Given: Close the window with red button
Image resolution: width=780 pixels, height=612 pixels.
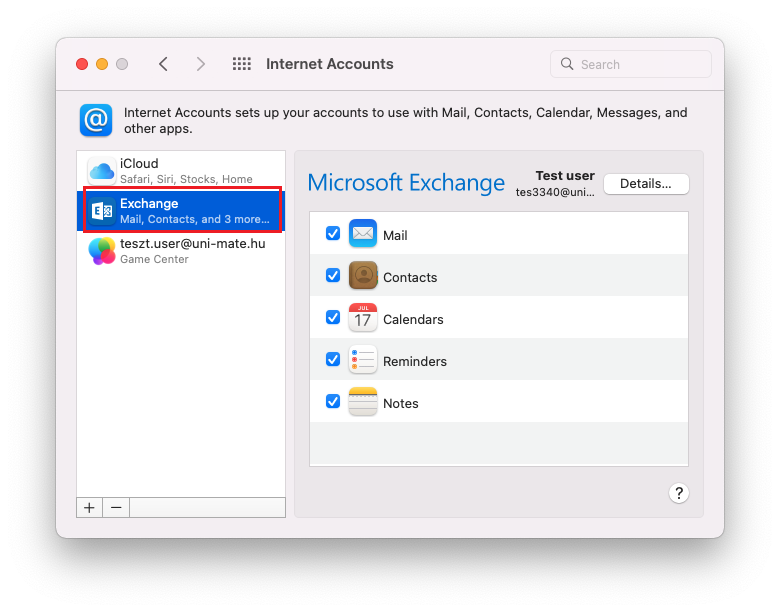Looking at the screenshot, I should (x=82, y=64).
